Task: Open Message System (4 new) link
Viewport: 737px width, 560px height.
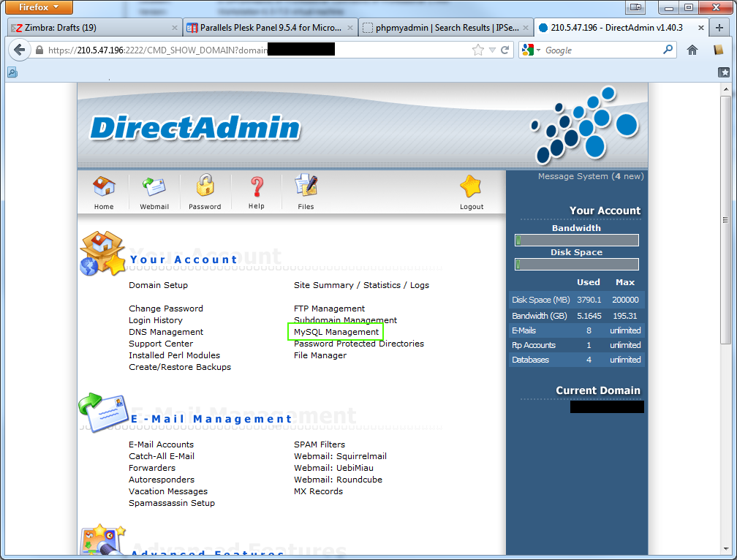Action: pyautogui.click(x=591, y=176)
